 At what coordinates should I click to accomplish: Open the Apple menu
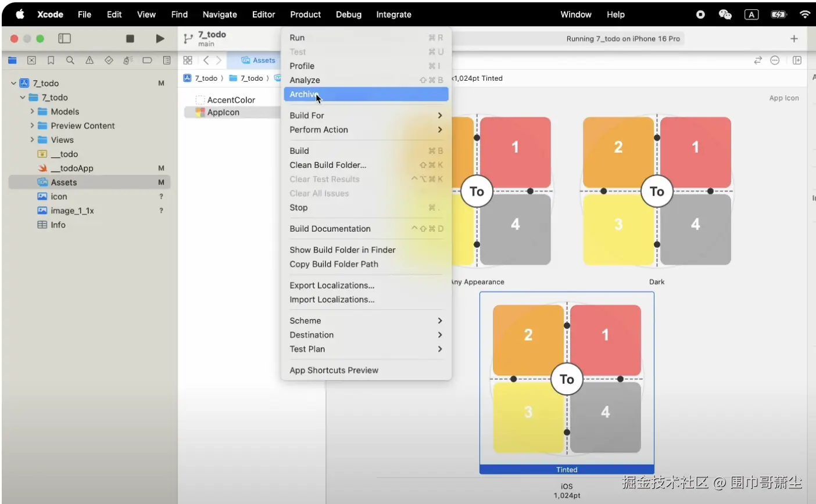click(20, 15)
